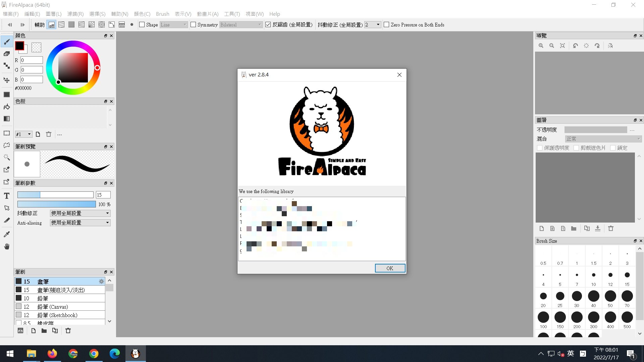Enable the crisscross grid snap
Image resolution: width=644 pixels, height=362 pixels.
click(x=71, y=25)
